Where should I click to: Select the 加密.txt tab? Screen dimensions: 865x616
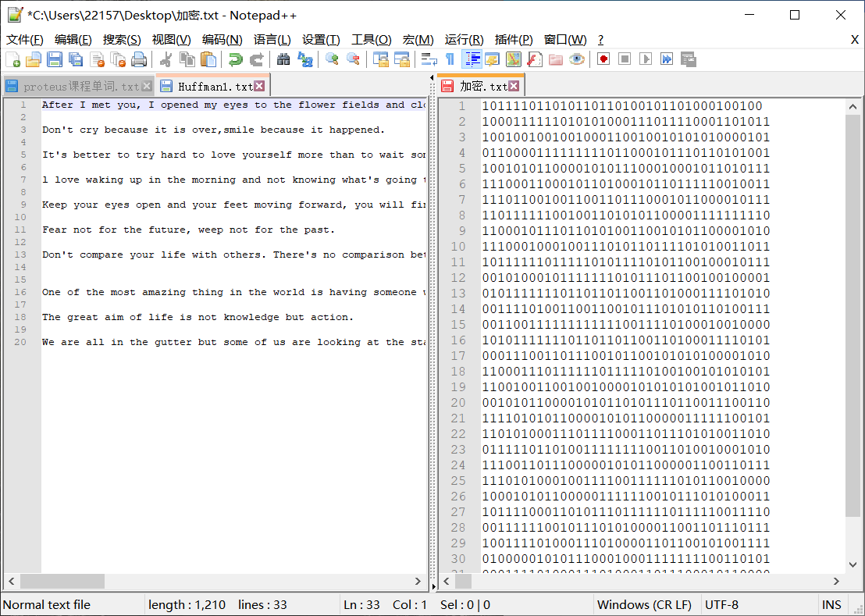coord(480,86)
